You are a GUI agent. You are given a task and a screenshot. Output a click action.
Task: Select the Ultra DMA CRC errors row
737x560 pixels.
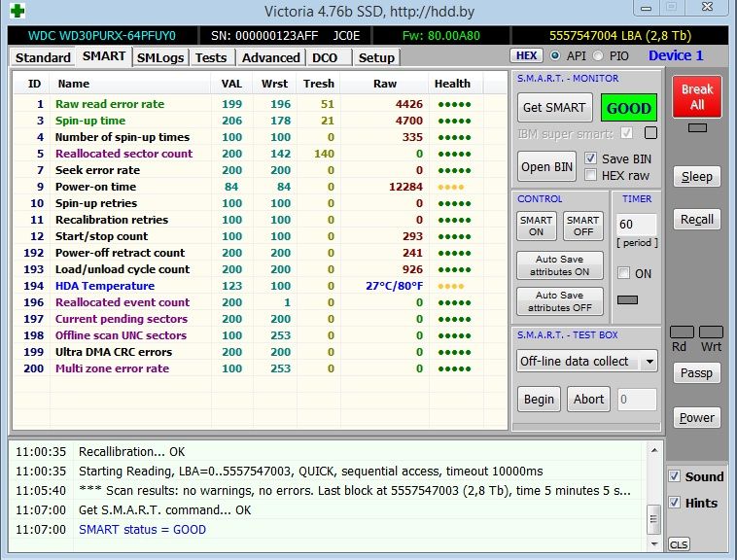click(x=260, y=352)
